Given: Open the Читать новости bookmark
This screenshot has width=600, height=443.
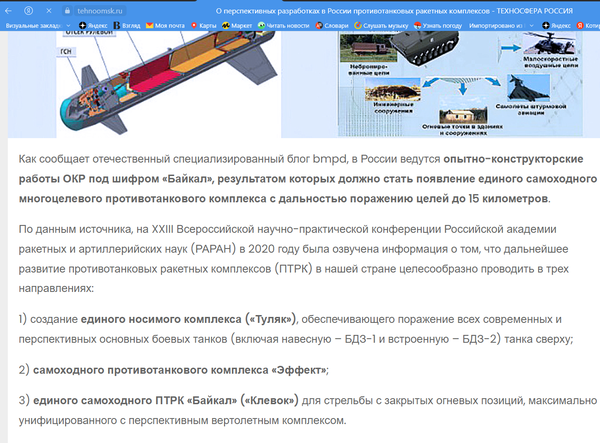Looking at the screenshot, I should coord(284,26).
